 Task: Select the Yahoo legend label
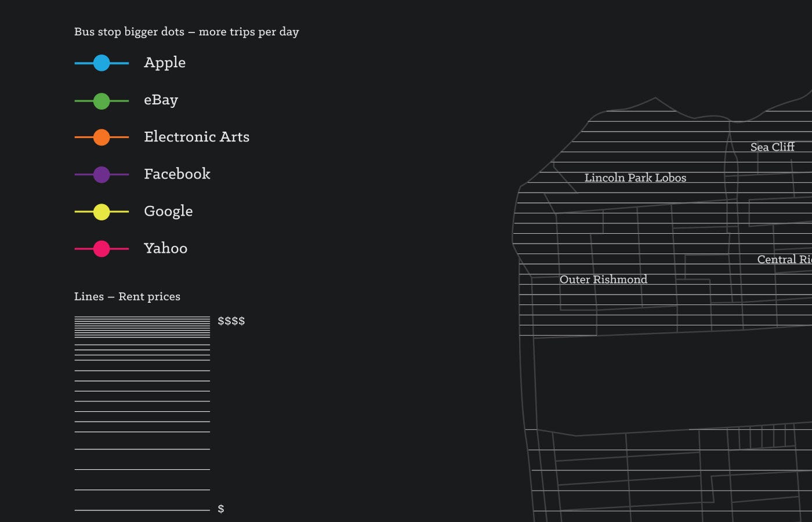pyautogui.click(x=165, y=248)
